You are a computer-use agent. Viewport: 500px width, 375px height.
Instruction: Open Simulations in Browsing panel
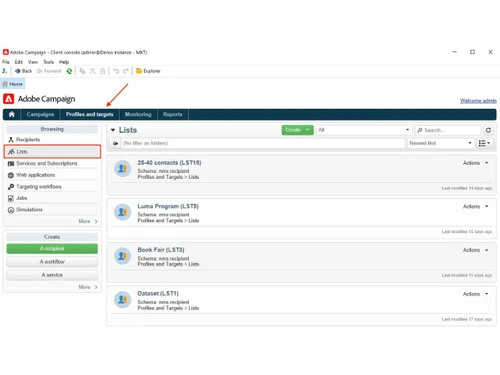click(52, 210)
